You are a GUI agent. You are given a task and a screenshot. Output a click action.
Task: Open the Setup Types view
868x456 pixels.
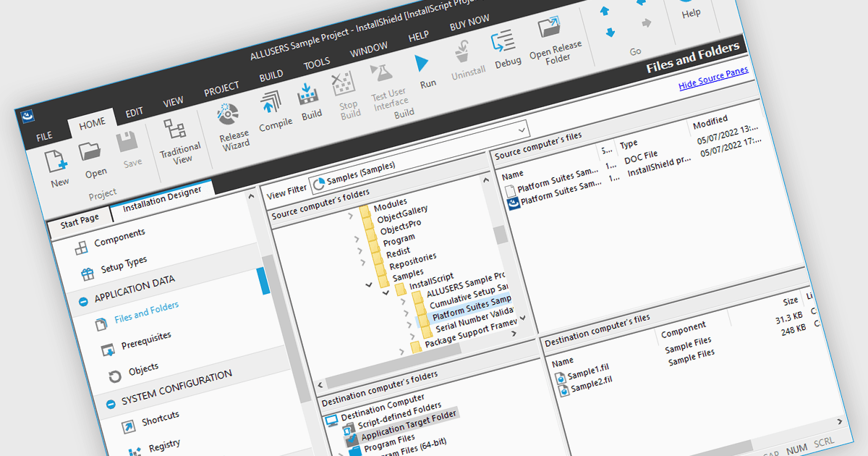point(124,265)
